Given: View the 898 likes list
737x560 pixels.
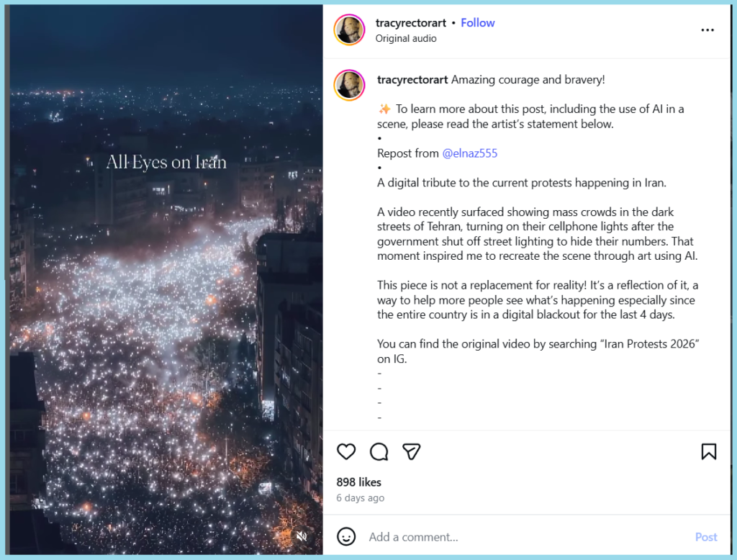Looking at the screenshot, I should [358, 482].
